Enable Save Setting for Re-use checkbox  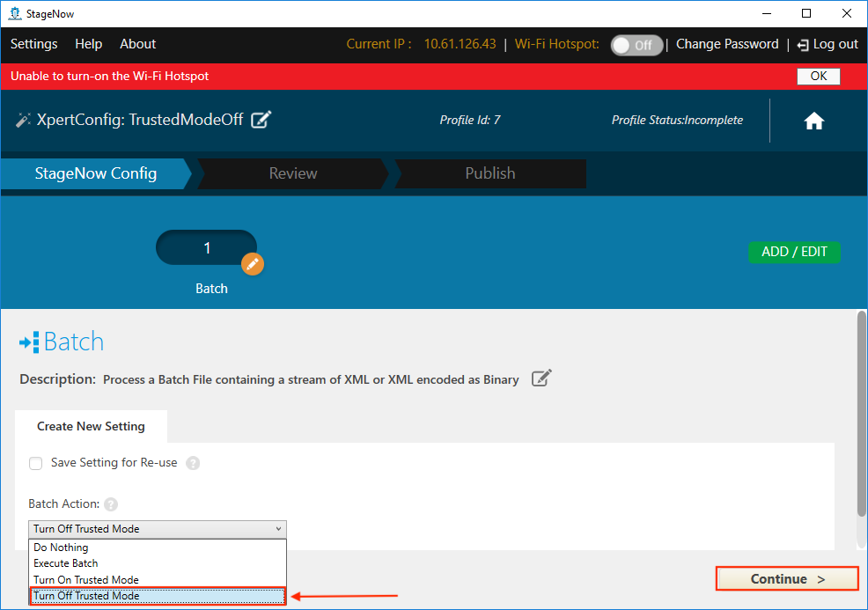click(36, 463)
